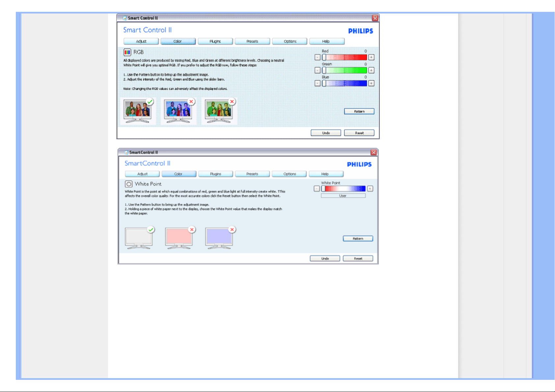Click the Red color slider bar
555x392 pixels.
click(345, 57)
